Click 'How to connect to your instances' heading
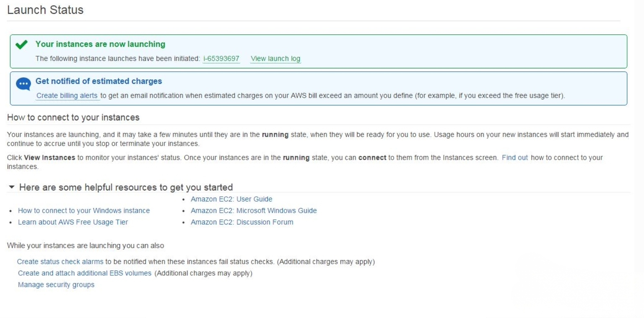Image resolution: width=644 pixels, height=318 pixels. 73,118
